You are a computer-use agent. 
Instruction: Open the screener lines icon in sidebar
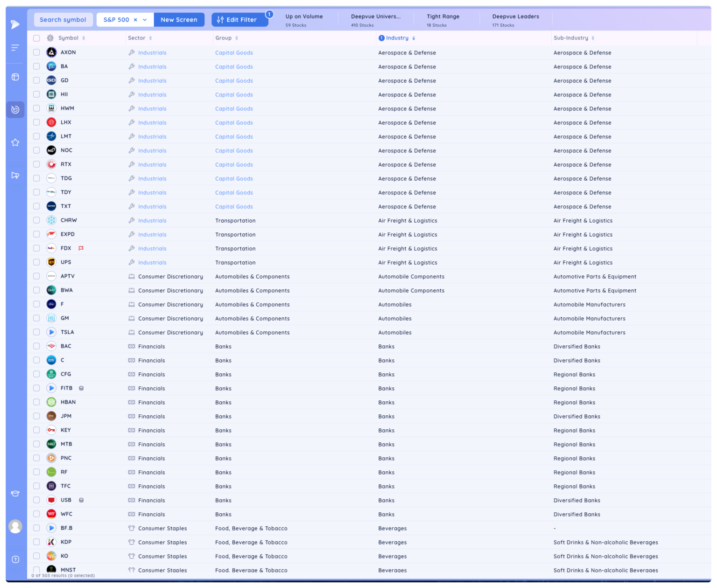coord(15,48)
